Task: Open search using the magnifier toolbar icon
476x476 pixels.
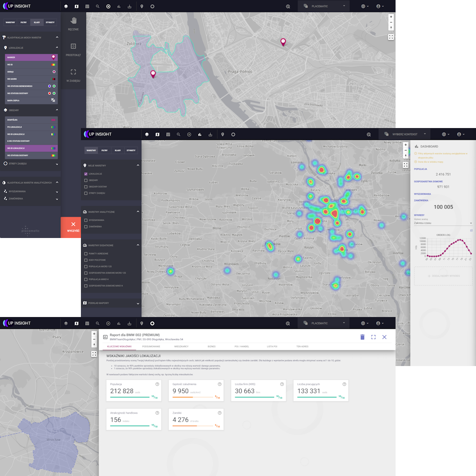Action: (98, 6)
